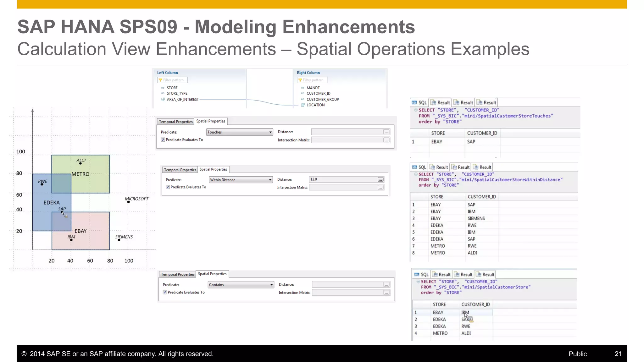Click the filter icon in Left Column
The image size is (644, 362).
click(160, 80)
